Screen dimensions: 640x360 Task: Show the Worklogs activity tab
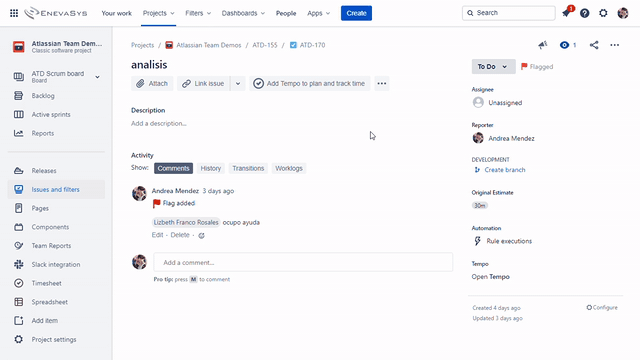289,168
